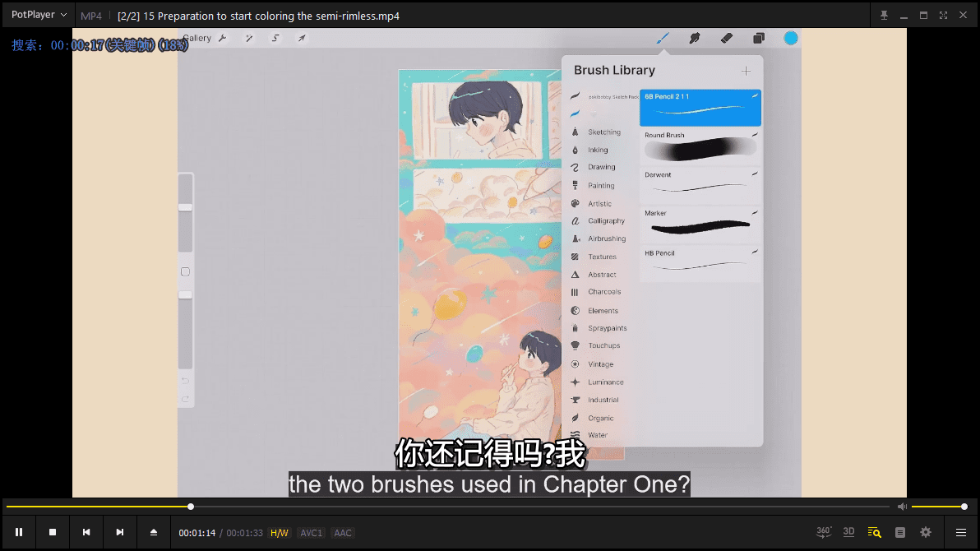Open the Industrial brush category
Screen dimensions: 980x551
pos(603,401)
